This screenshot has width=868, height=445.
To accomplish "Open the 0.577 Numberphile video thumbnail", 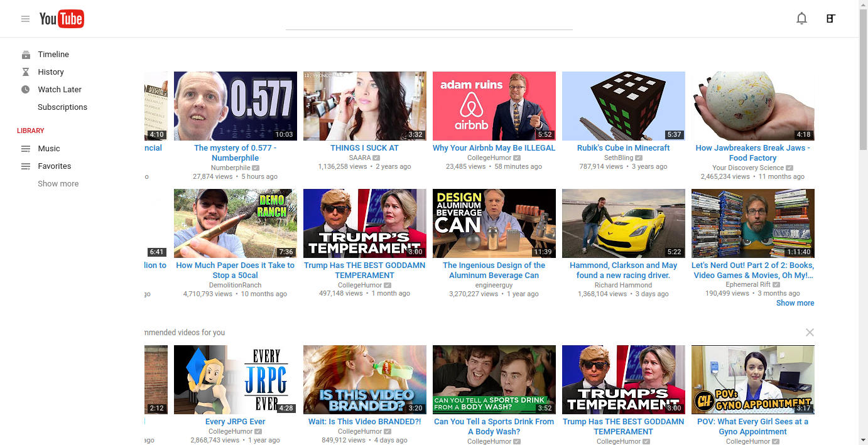I will coord(236,106).
